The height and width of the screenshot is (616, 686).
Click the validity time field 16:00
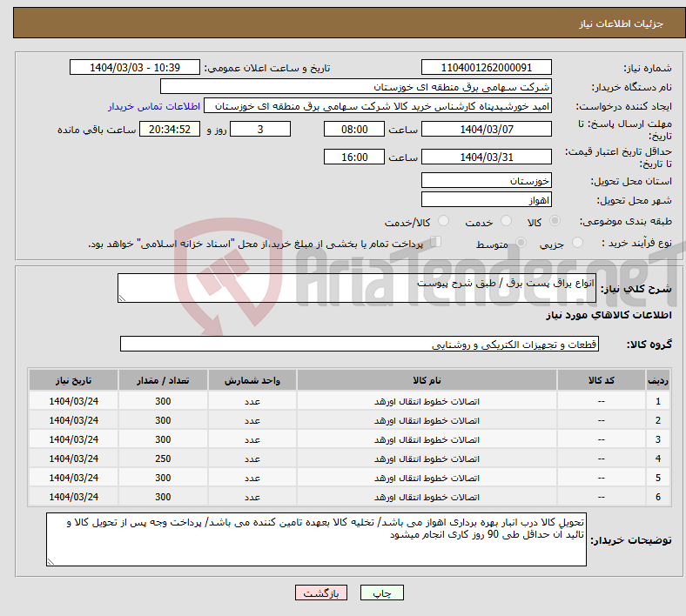(354, 157)
